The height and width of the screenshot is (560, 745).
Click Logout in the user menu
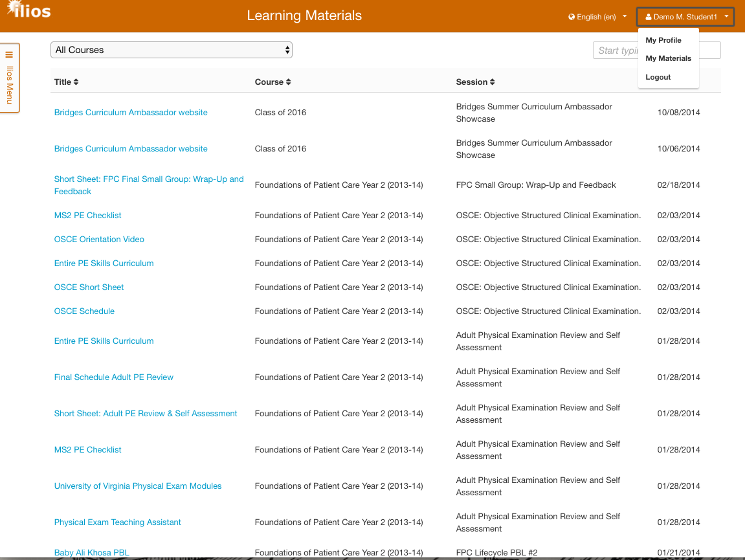coord(658,77)
